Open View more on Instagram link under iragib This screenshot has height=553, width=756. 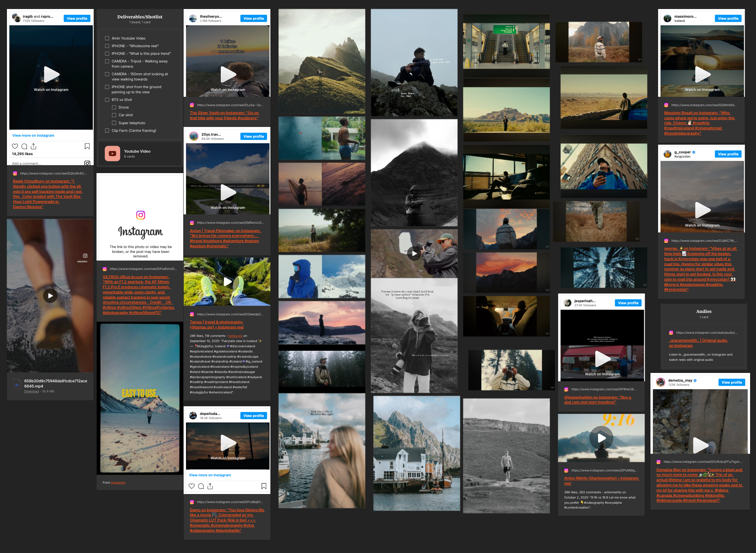click(33, 136)
